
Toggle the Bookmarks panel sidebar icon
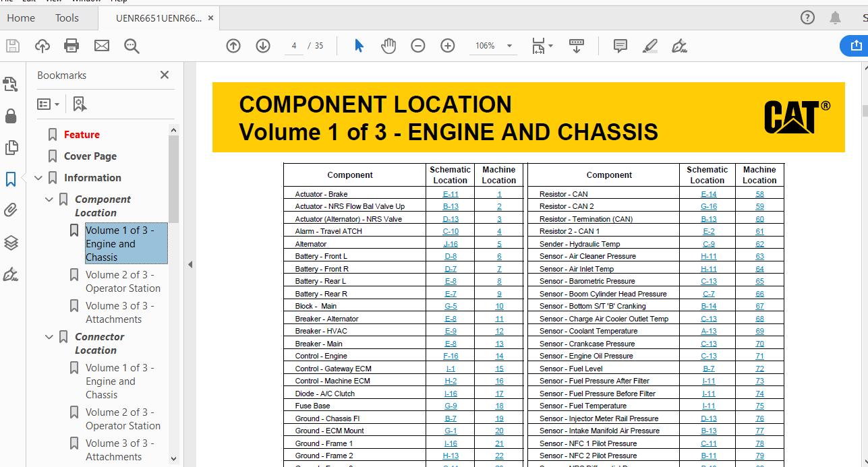[x=11, y=179]
